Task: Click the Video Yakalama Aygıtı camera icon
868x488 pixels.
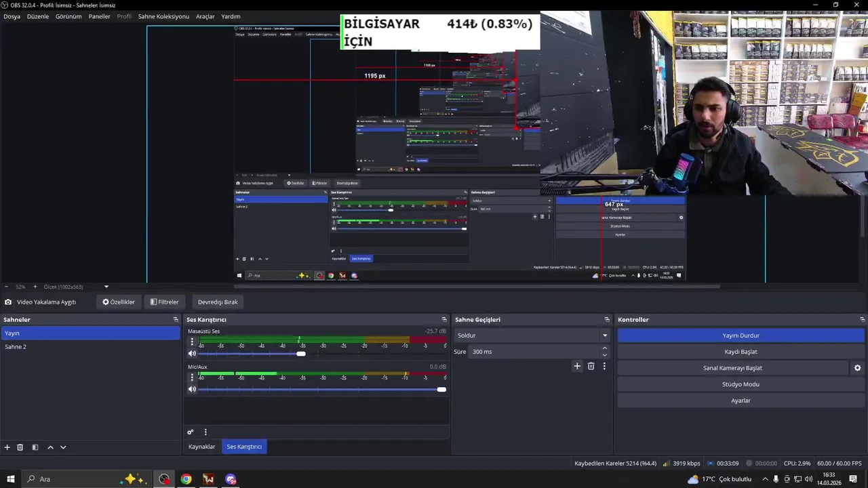Action: point(8,302)
